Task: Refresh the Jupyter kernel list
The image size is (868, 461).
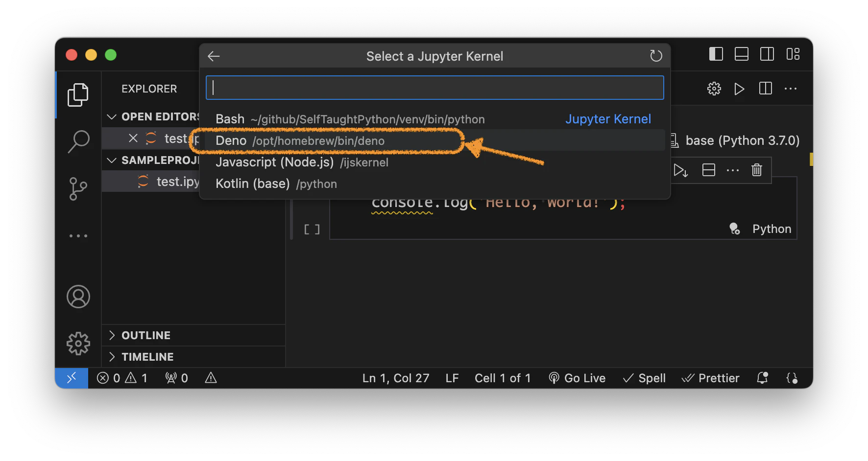Action: 656,56
